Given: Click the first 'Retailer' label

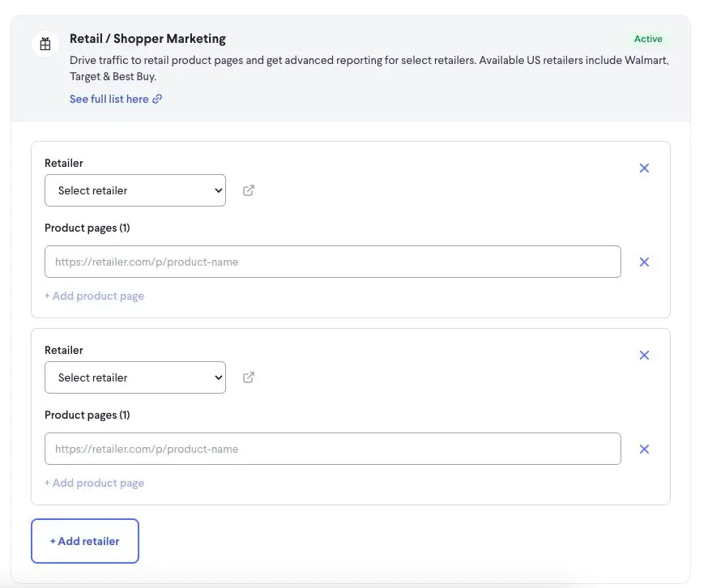Looking at the screenshot, I should 64,163.
